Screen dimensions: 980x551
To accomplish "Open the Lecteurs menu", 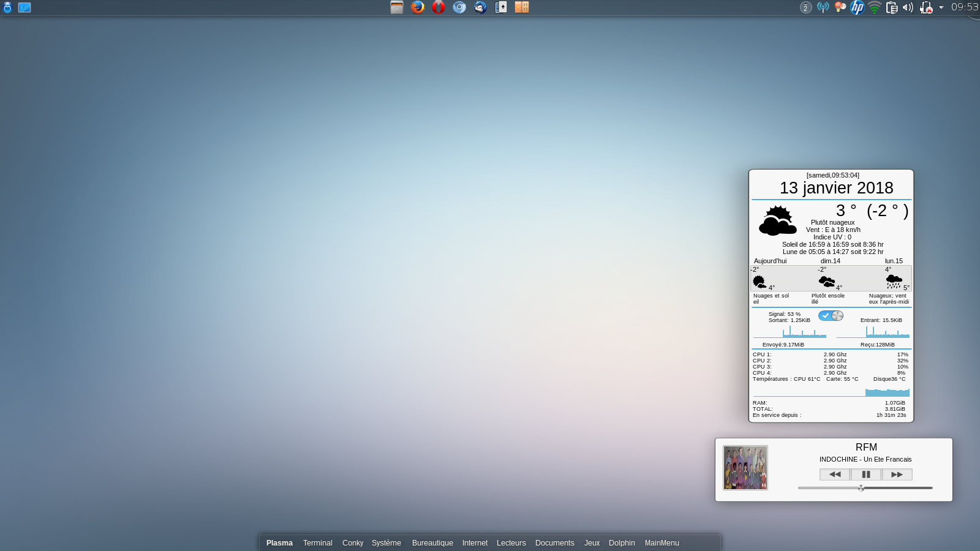I will pos(511,543).
